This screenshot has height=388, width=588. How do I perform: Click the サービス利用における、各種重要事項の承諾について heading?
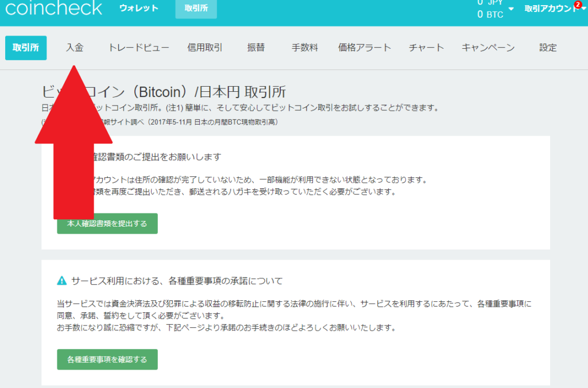coord(177,281)
